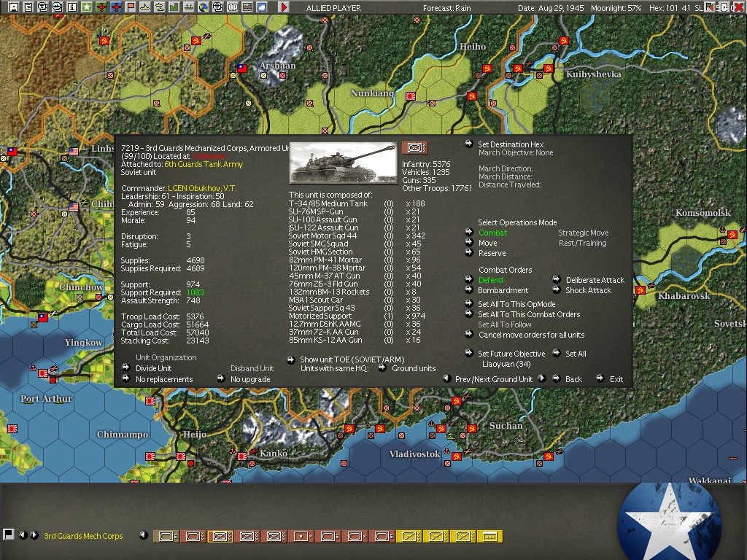
Task: Select Move operations mode
Action: [x=488, y=243]
